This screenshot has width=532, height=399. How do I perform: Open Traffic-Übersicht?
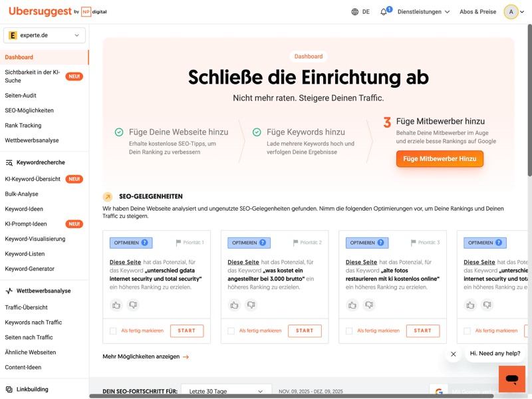click(26, 307)
